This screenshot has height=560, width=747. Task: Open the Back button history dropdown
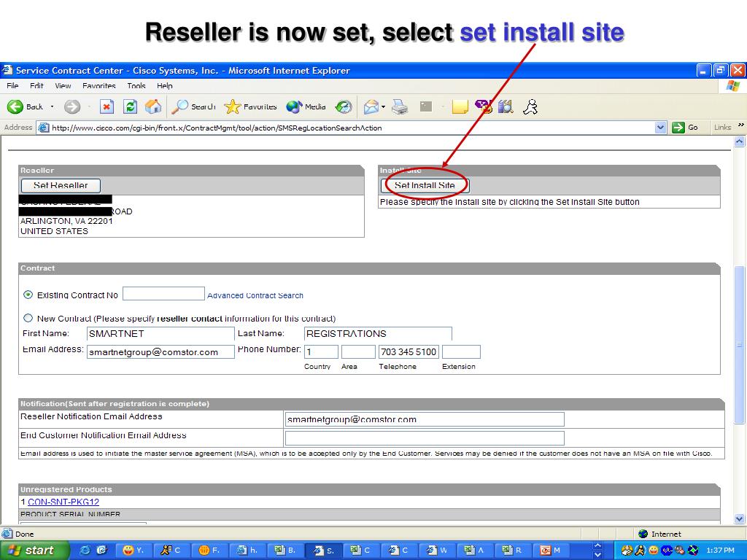52,106
